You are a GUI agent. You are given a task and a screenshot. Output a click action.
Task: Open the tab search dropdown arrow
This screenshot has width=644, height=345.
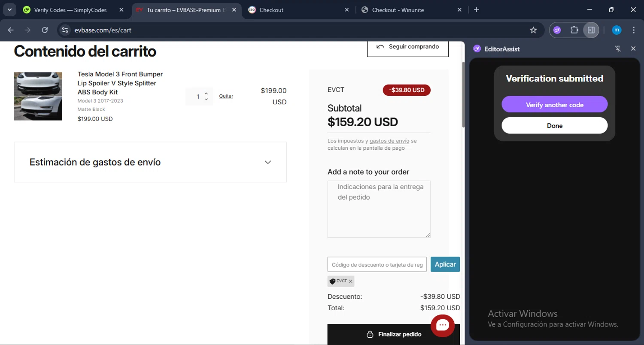(9, 9)
